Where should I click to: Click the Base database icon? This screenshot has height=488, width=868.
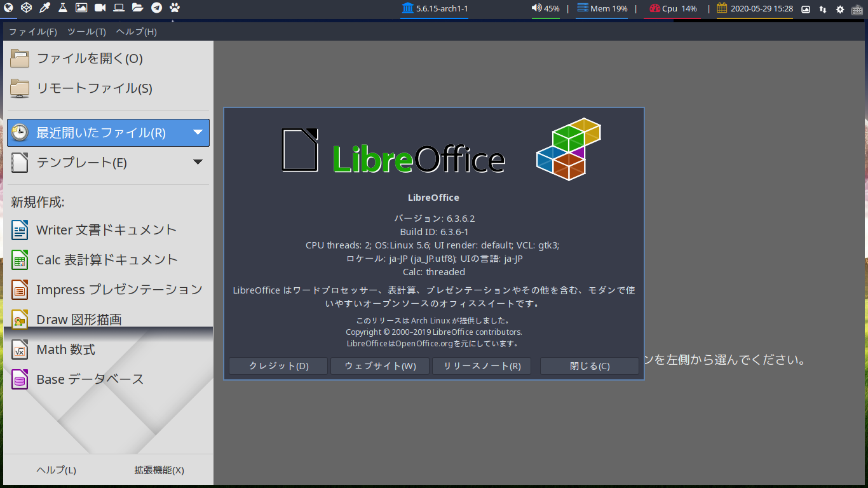(20, 379)
